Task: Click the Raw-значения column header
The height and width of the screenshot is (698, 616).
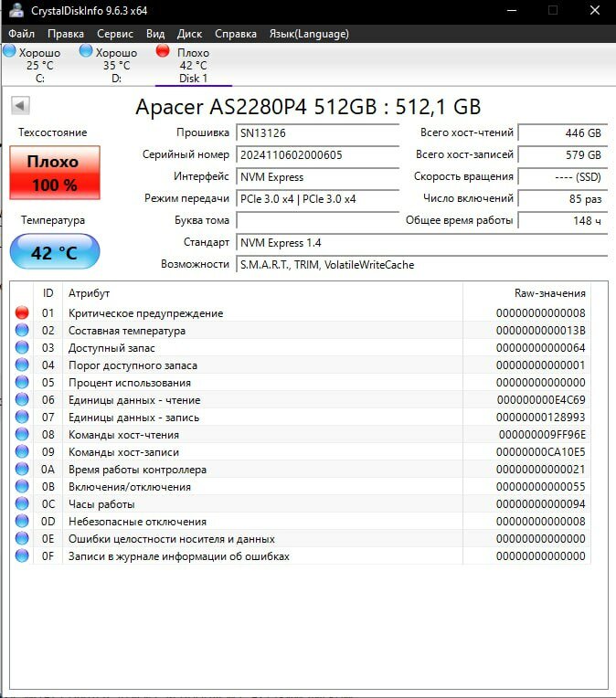Action: point(527,293)
